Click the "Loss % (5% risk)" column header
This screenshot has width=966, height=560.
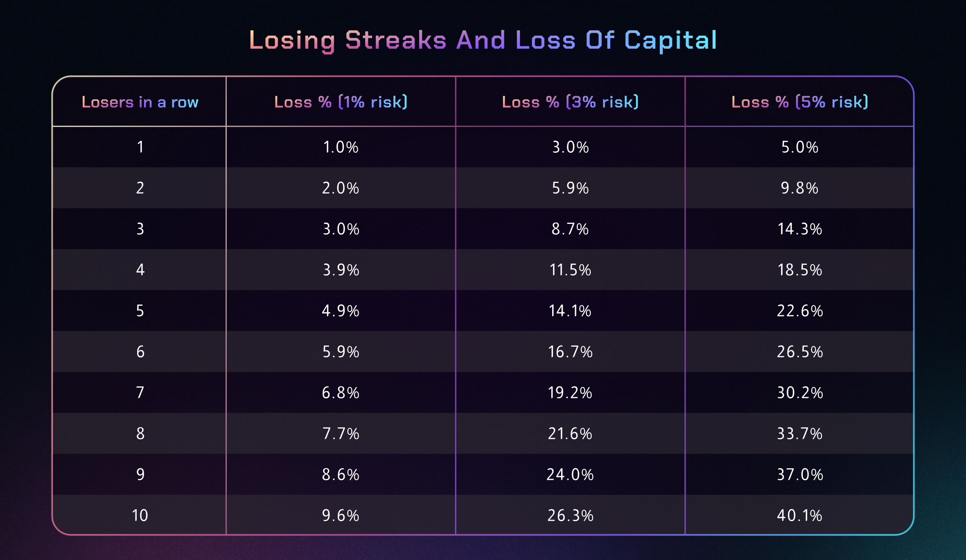[x=800, y=102]
